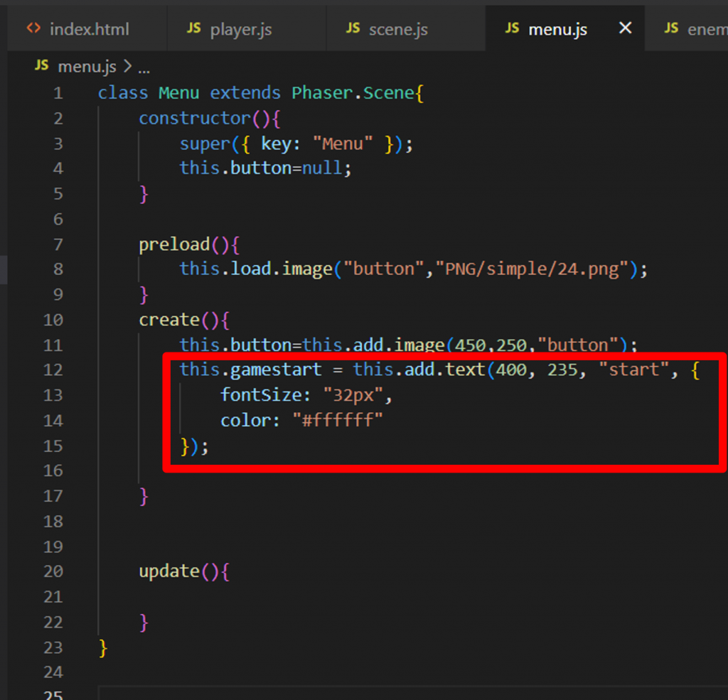Click the JS icon on player.js tab
This screenshot has width=728, height=700.
[193, 28]
